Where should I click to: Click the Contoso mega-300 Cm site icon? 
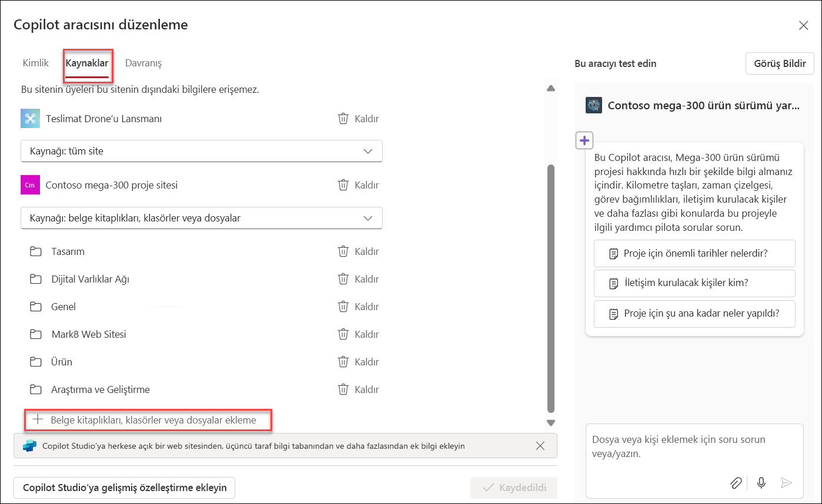[x=29, y=185]
